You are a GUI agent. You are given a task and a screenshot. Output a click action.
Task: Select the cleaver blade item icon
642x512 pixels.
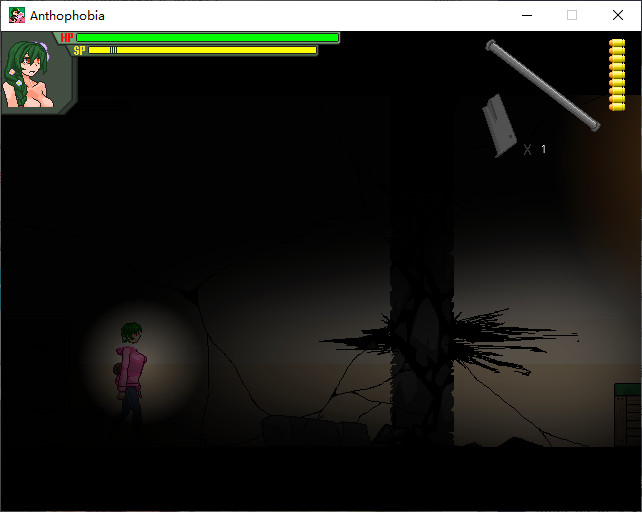point(498,125)
